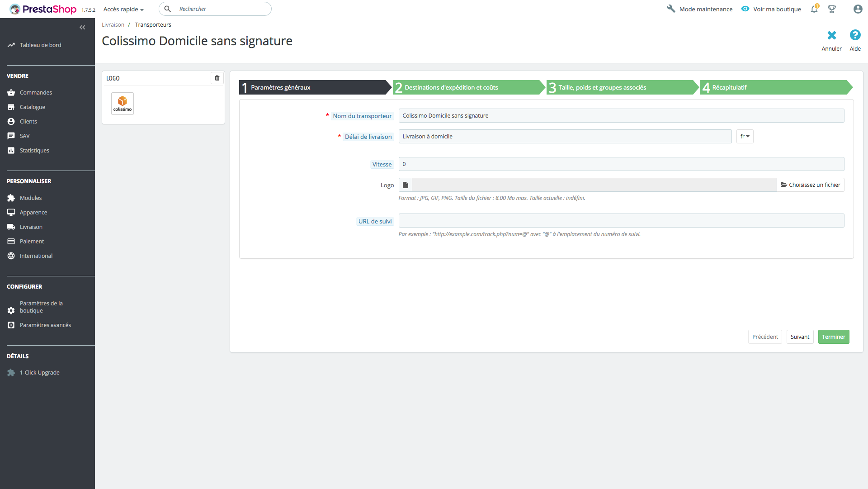Click the Paramètres avancés icon
Viewport: 868px width, 489px height.
point(11,325)
